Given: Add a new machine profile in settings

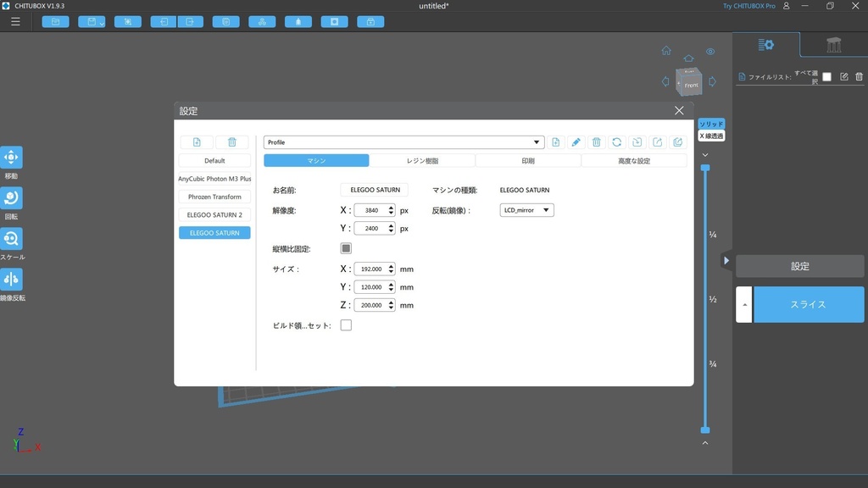Looking at the screenshot, I should 197,142.
